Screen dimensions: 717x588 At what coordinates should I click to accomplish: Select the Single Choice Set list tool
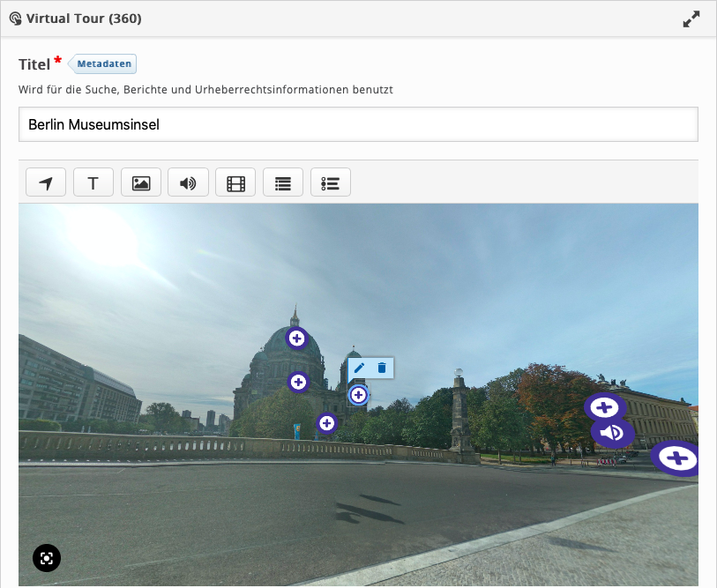[330, 182]
